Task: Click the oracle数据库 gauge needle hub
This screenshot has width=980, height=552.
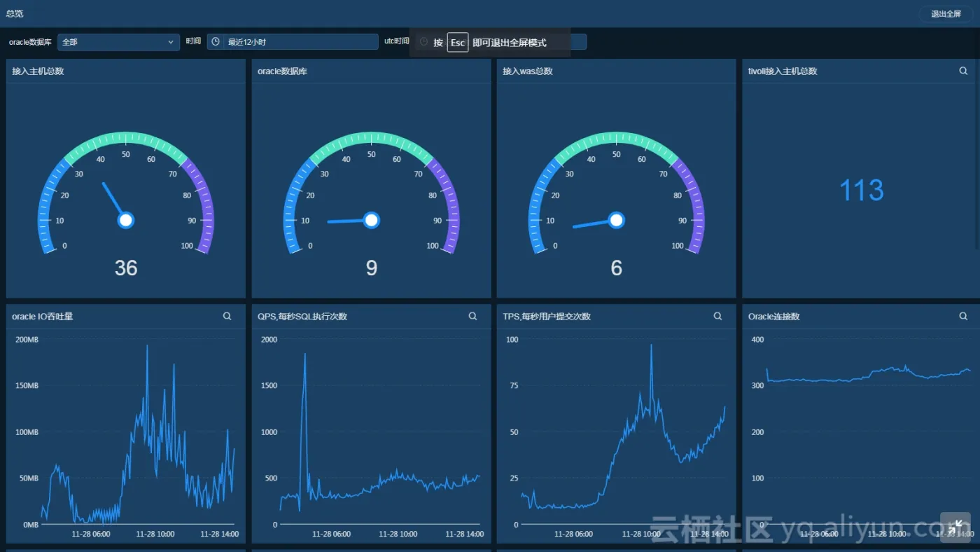Action: (372, 221)
